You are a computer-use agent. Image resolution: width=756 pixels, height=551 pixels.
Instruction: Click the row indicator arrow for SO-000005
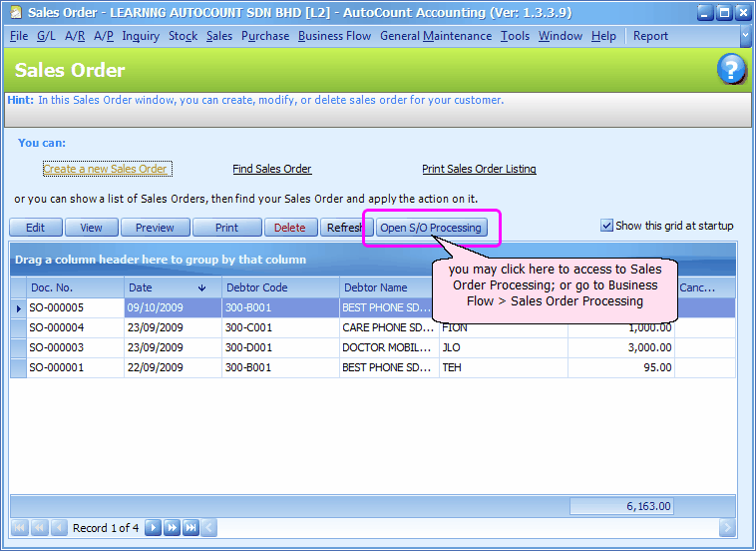(x=18, y=307)
